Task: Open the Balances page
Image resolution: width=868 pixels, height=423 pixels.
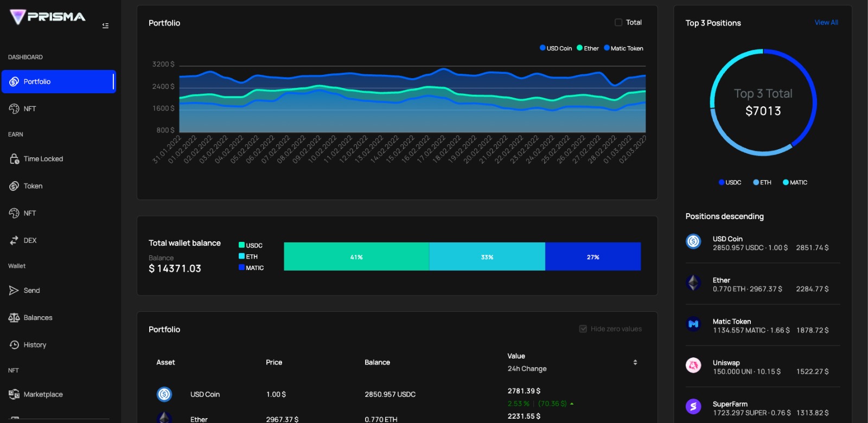Action: (38, 318)
